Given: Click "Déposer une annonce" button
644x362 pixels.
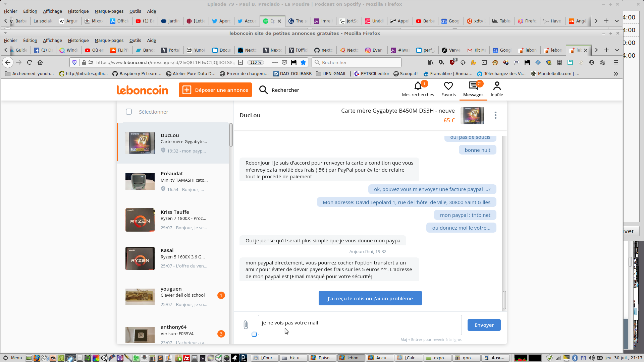Looking at the screenshot, I should click(215, 90).
